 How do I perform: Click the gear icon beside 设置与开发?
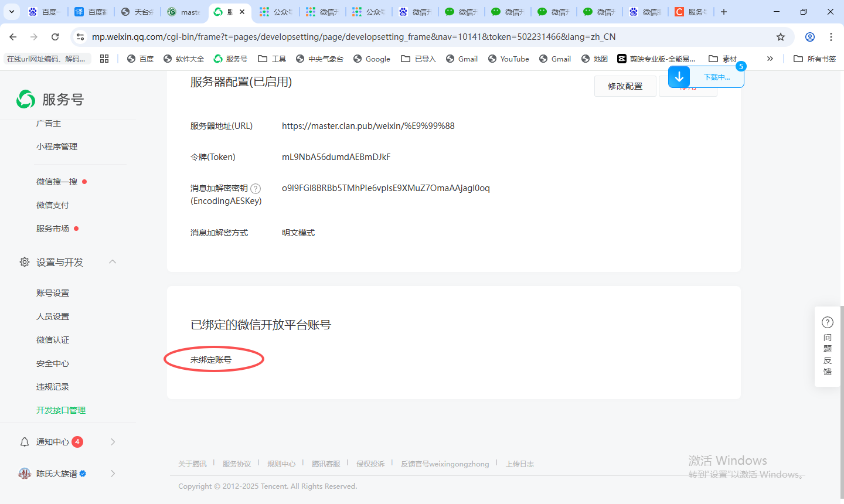pyautogui.click(x=25, y=262)
